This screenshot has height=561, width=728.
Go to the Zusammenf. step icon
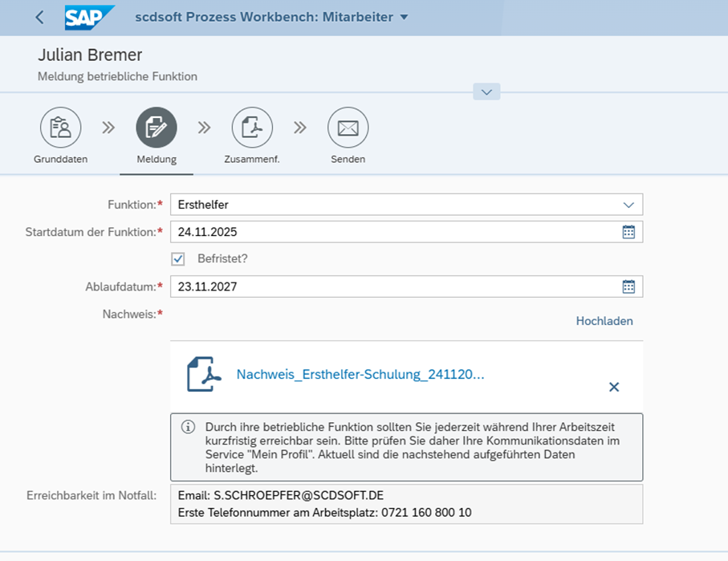(x=252, y=128)
